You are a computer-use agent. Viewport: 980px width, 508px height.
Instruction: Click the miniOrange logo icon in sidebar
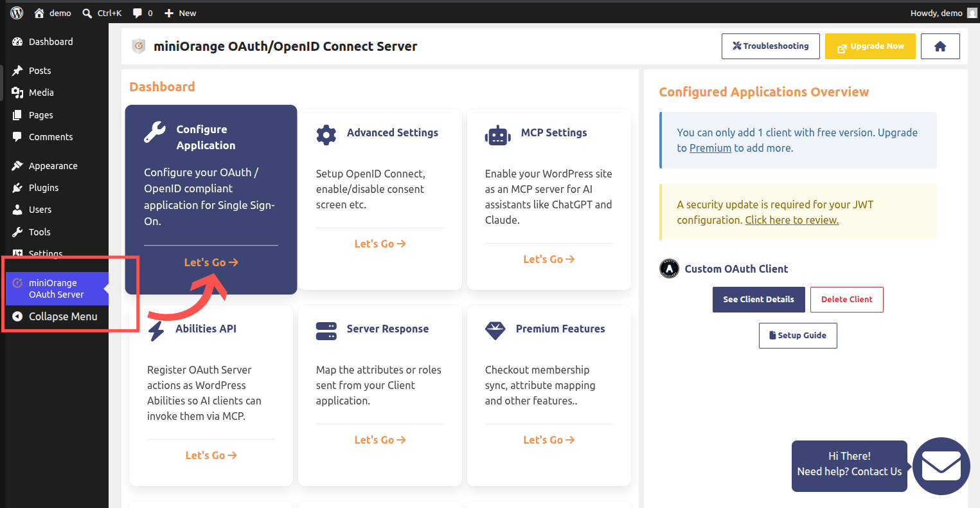[x=17, y=283]
